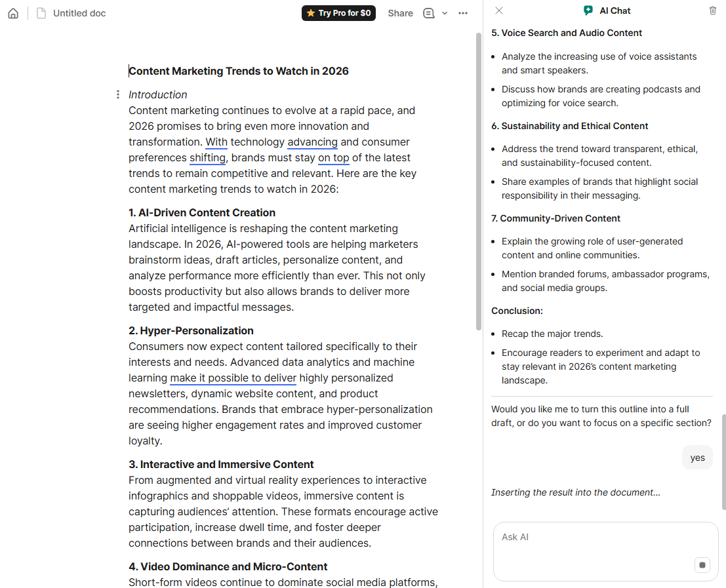
Task: Select the 'yes' chat message bubble
Action: pos(697,457)
